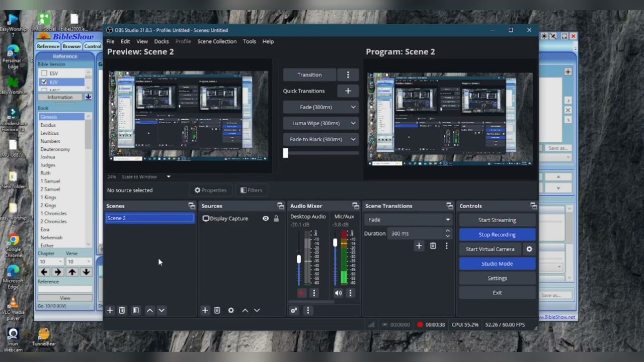644x362 pixels.
Task: Open OBS Settings from Controls
Action: tap(497, 278)
